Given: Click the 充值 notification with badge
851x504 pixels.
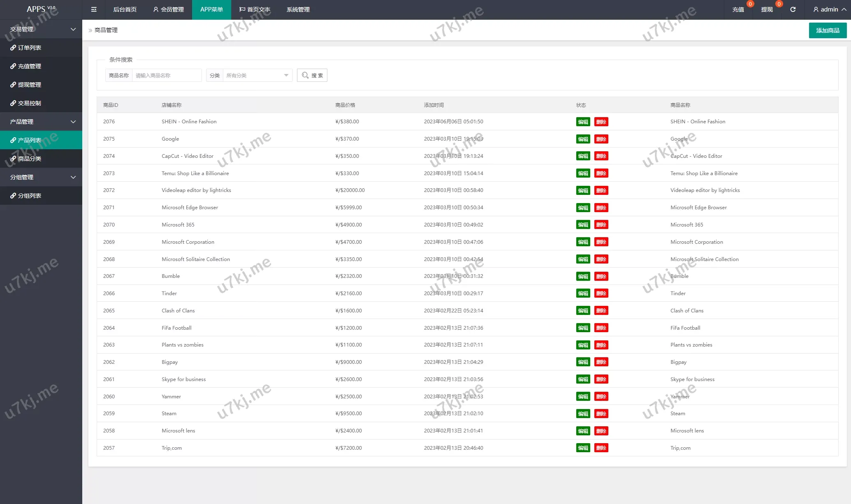Looking at the screenshot, I should pos(738,9).
